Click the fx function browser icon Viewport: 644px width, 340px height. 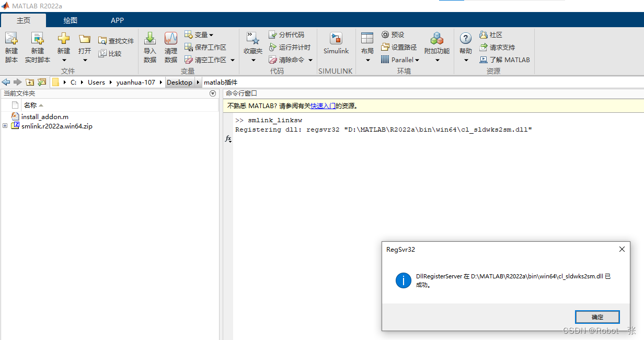pyautogui.click(x=228, y=139)
